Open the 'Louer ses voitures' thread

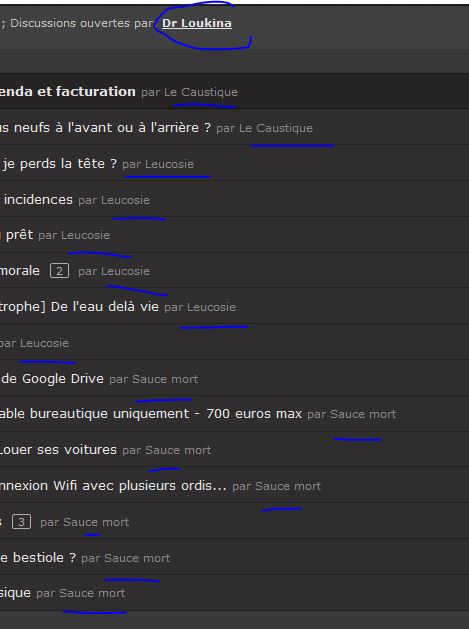pos(58,450)
